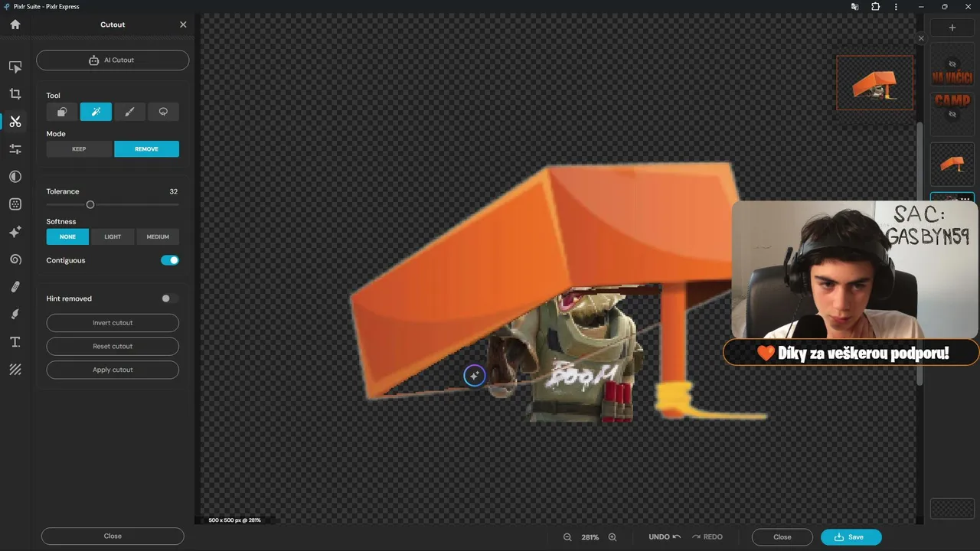This screenshot has height=551, width=980.
Task: Run the AI Cutout
Action: coord(113,60)
